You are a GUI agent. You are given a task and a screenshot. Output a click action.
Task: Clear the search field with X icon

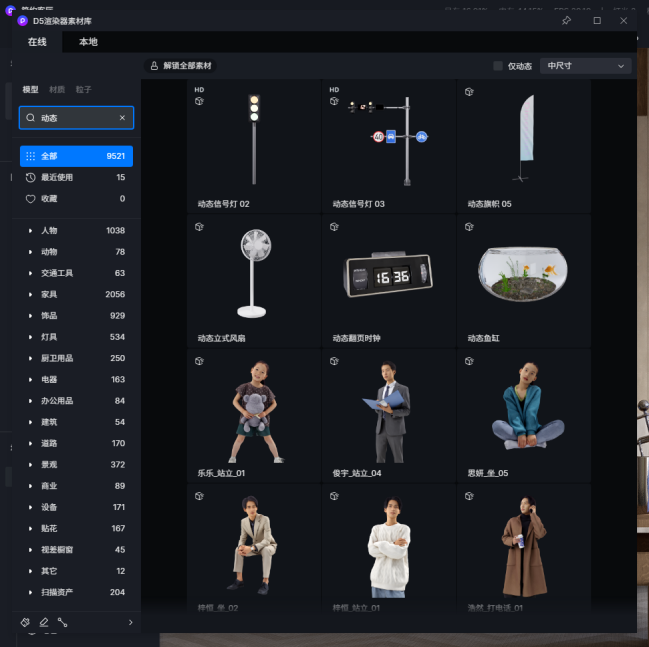tap(122, 118)
